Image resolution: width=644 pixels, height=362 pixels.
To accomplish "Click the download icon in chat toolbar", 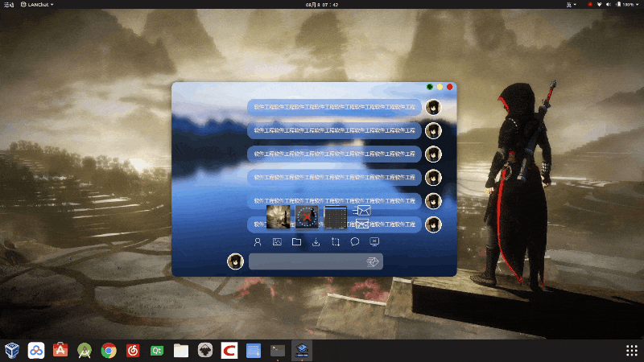I will [316, 242].
